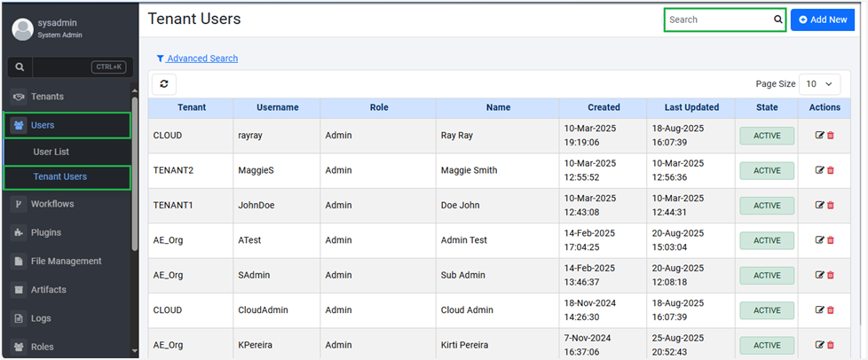868x360 pixels.
Task: Click the magnifier icon in the top search box
Action: (x=777, y=20)
